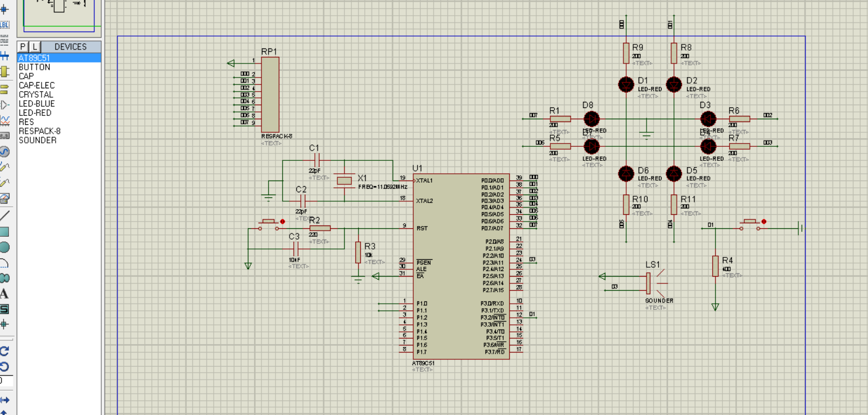Select RES in the devices list

(60, 122)
